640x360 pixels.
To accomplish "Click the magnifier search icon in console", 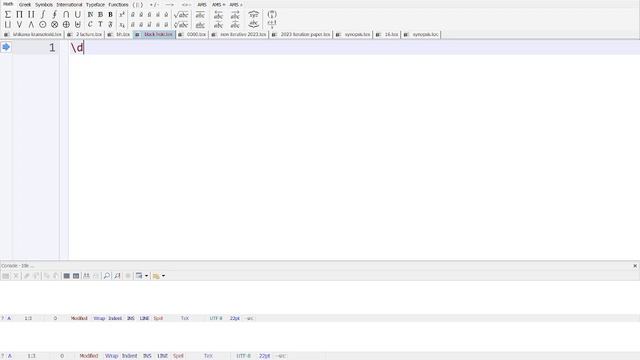I will [x=107, y=276].
